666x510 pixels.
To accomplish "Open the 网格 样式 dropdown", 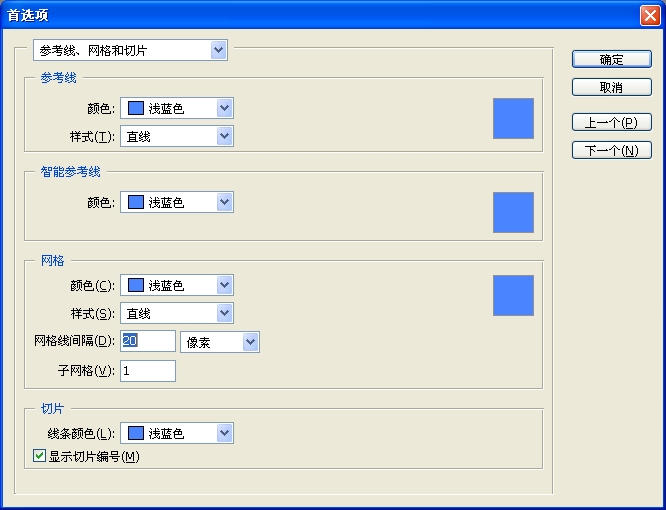I will pyautogui.click(x=177, y=314).
